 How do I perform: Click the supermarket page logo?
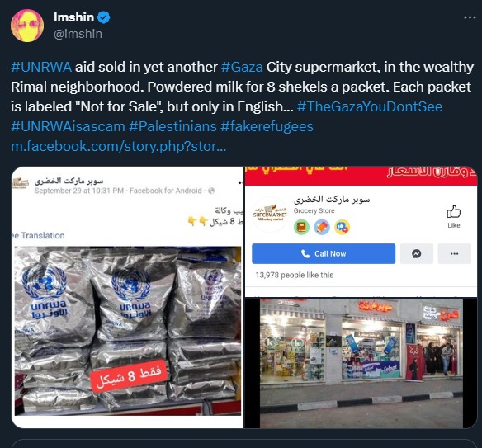coord(270,214)
